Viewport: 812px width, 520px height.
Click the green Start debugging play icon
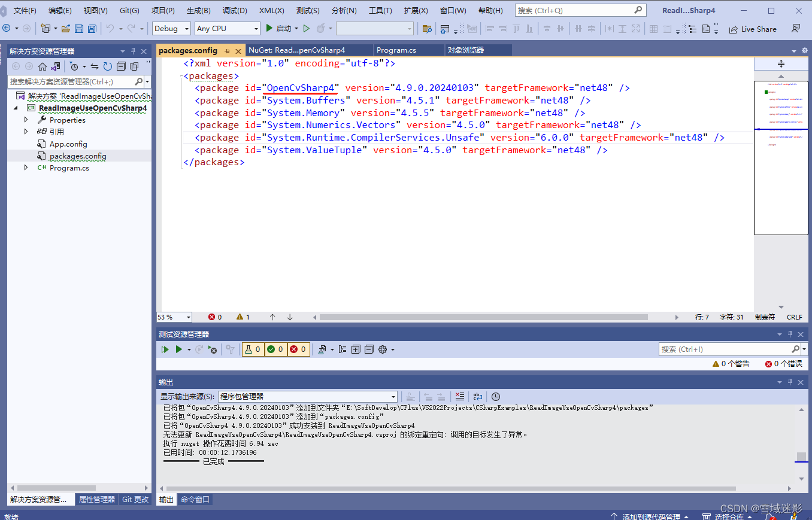(269, 28)
